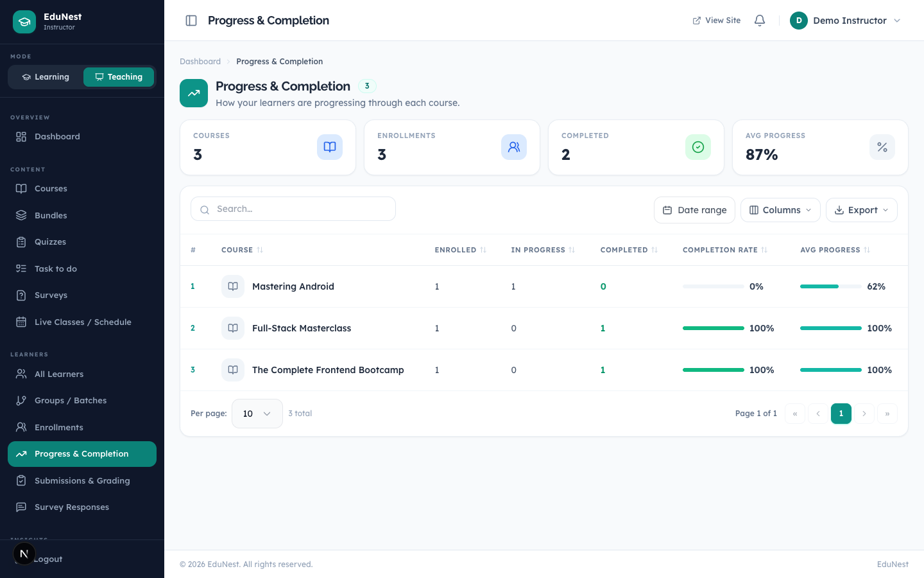This screenshot has height=578, width=924.
Task: Select Progress & Completion in the sidebar
Action: pos(82,454)
